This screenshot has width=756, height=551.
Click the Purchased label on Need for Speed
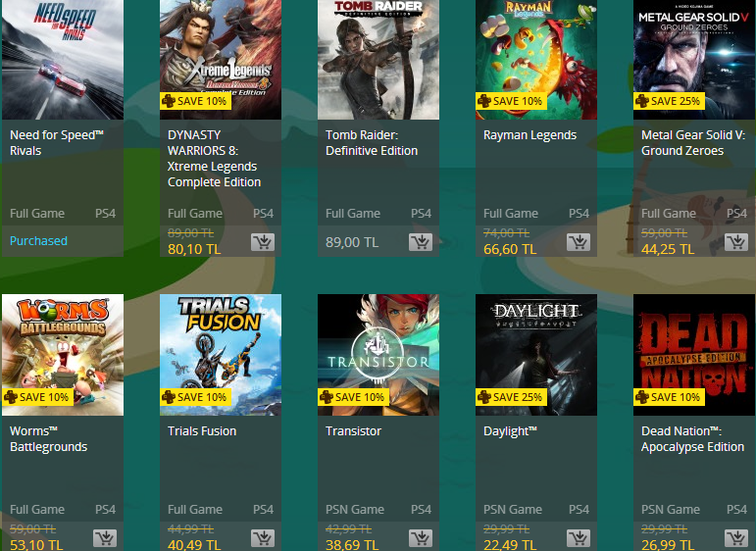[38, 240]
